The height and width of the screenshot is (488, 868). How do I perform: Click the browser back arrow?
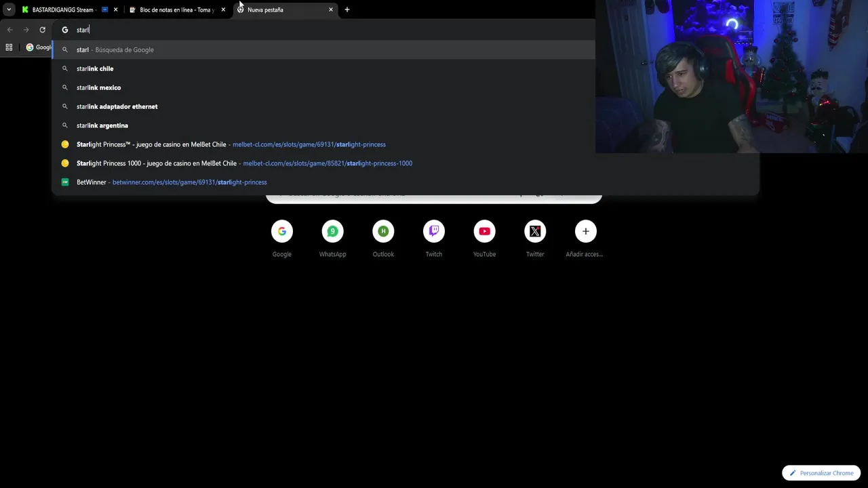tap(9, 30)
